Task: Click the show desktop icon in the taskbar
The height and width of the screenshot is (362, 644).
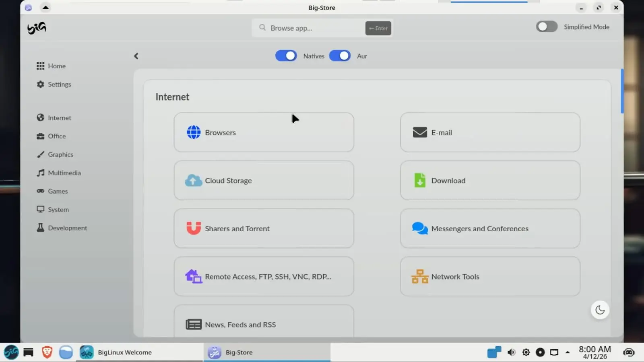Action: coord(28,352)
